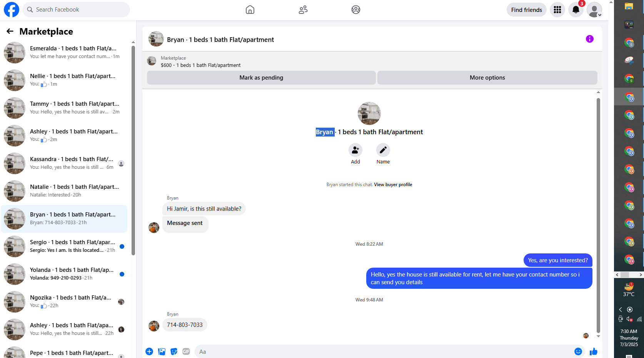Click the weather 37°C widget

pos(629,290)
